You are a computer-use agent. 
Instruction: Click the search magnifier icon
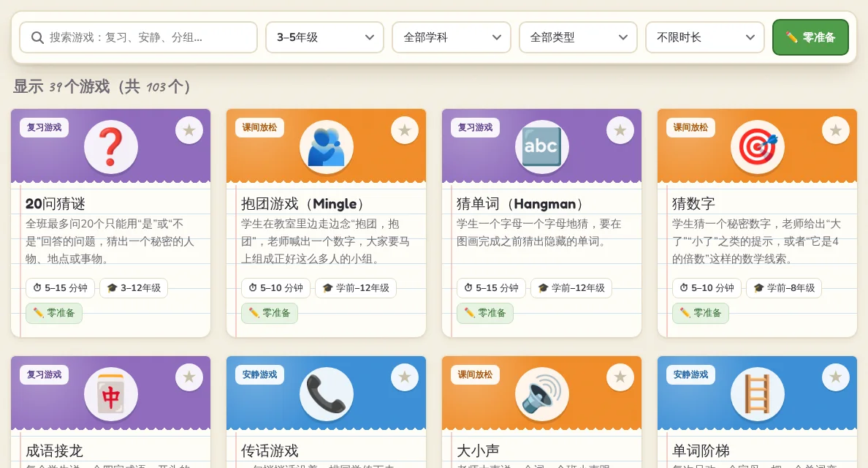(x=37, y=38)
